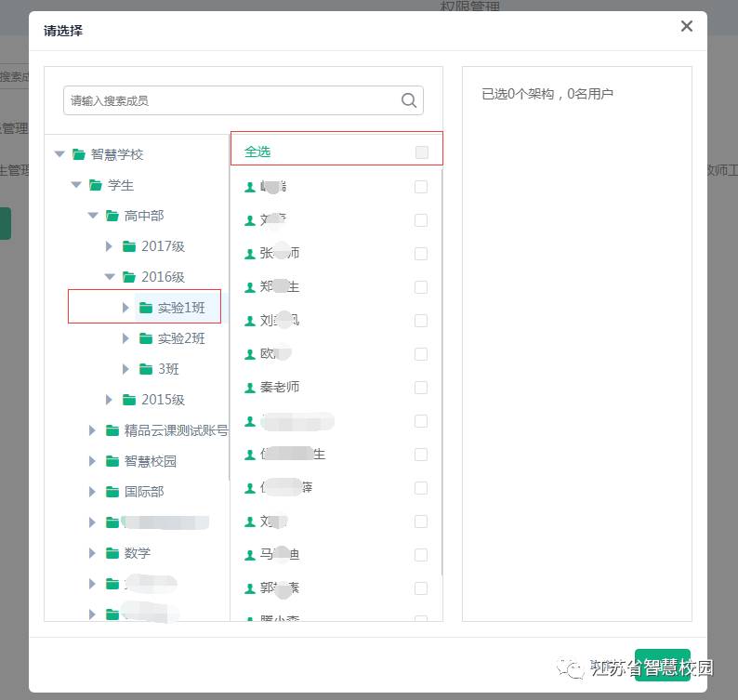The height and width of the screenshot is (700, 738).
Task: Click the 2017级 folder icon
Action: tap(129, 246)
